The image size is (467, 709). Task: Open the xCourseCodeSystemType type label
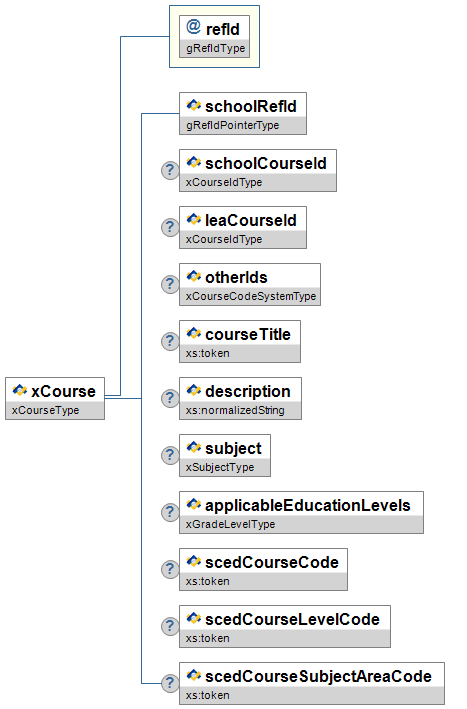tap(250, 296)
